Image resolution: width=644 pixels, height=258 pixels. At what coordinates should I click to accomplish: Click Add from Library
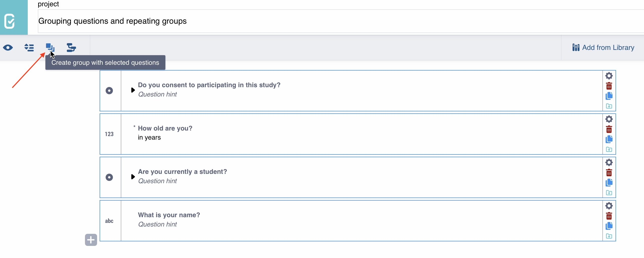pos(603,48)
